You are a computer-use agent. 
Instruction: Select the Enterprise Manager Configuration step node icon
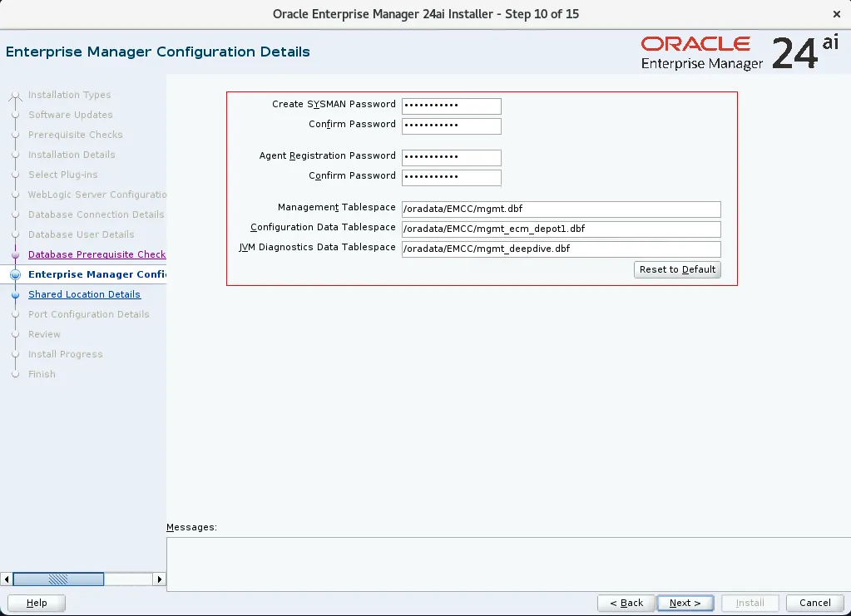pos(15,274)
